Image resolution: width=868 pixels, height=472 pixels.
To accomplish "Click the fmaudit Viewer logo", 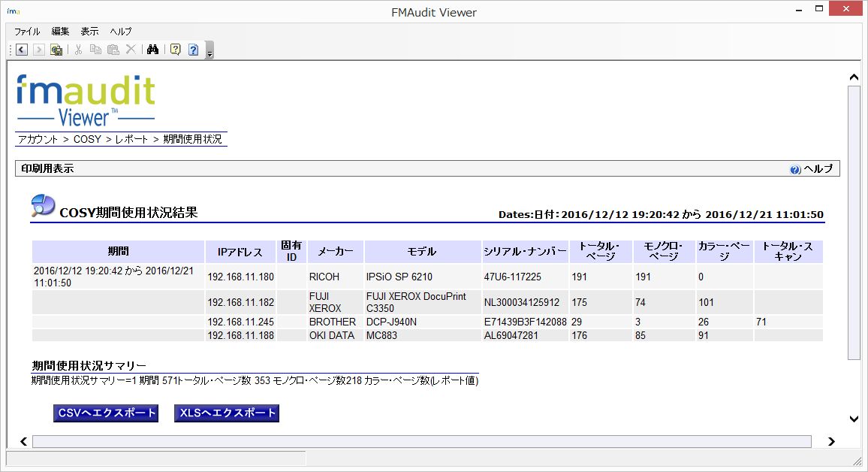I will [x=86, y=100].
